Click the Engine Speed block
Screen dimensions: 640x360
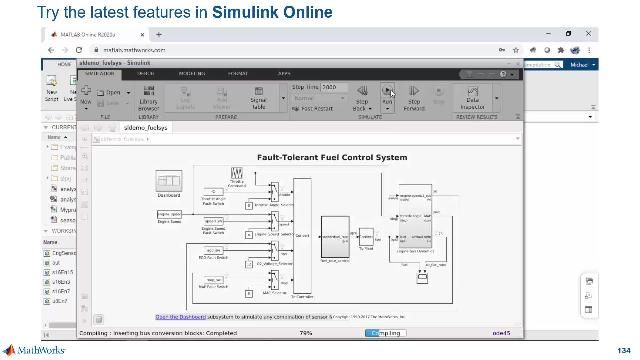pos(169,214)
